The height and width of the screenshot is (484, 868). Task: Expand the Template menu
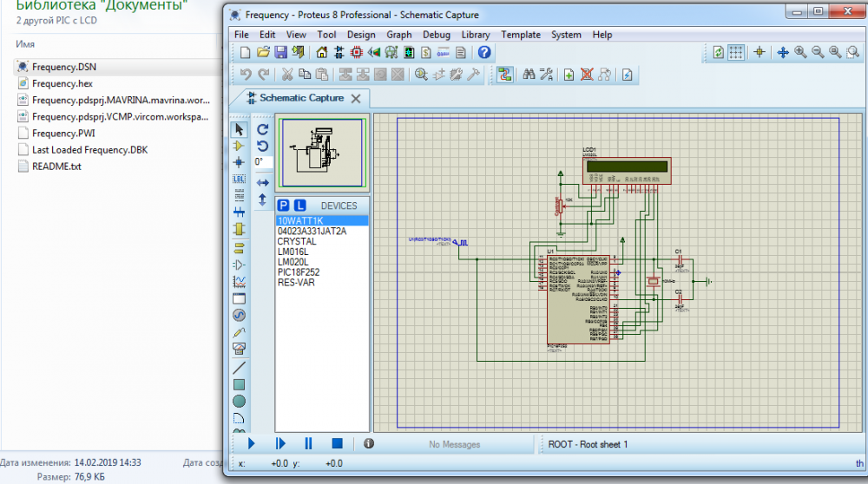tap(520, 35)
